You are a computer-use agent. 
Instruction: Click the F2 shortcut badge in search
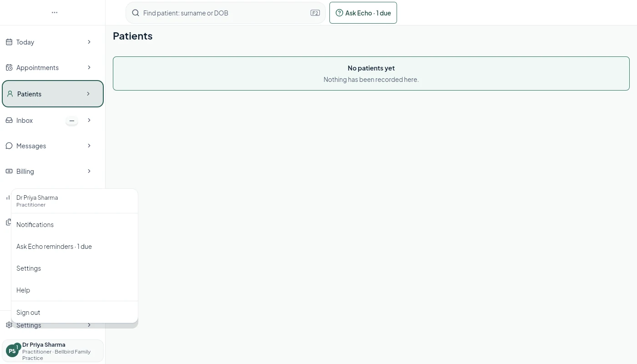coord(315,13)
